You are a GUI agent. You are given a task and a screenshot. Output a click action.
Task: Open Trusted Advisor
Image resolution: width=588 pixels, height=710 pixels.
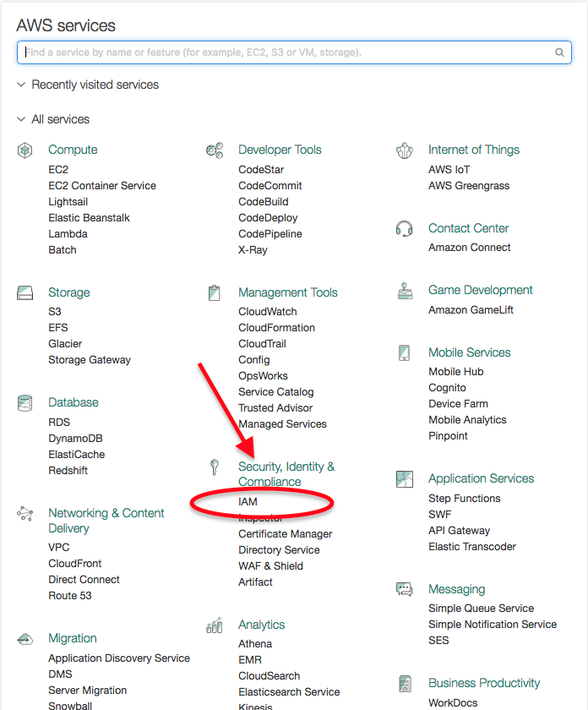click(275, 408)
